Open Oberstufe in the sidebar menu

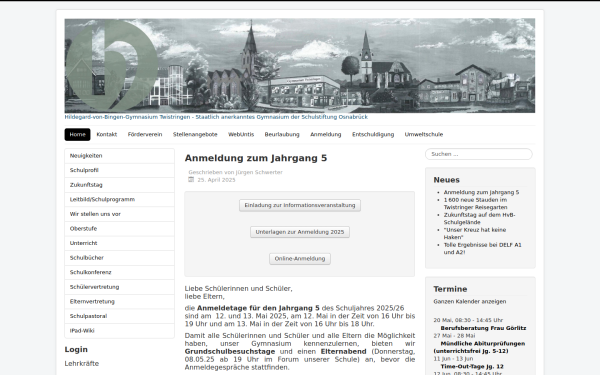click(119, 228)
